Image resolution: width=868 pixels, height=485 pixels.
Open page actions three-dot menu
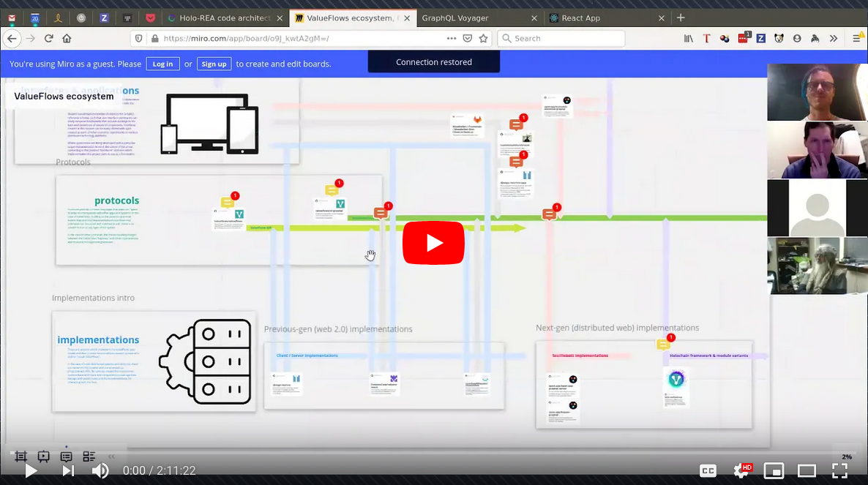click(451, 38)
